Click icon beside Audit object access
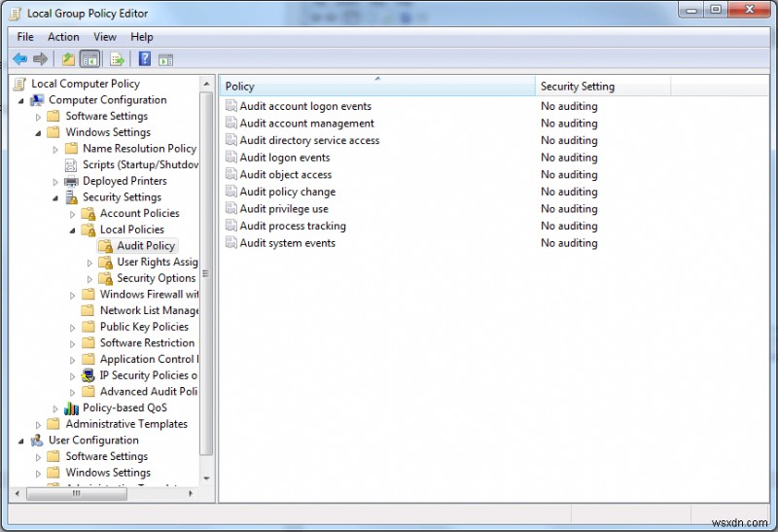This screenshot has width=778, height=532. tap(231, 174)
